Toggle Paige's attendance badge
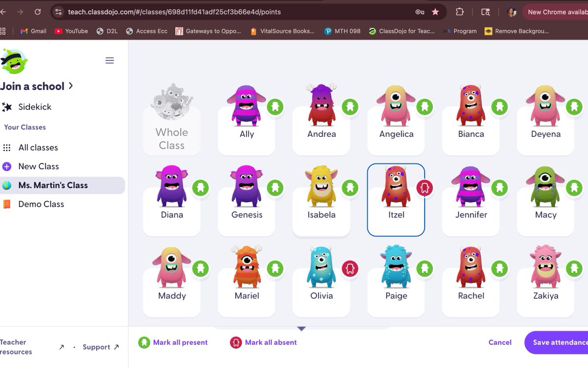Viewport: 588px width, 368px height. [425, 269]
